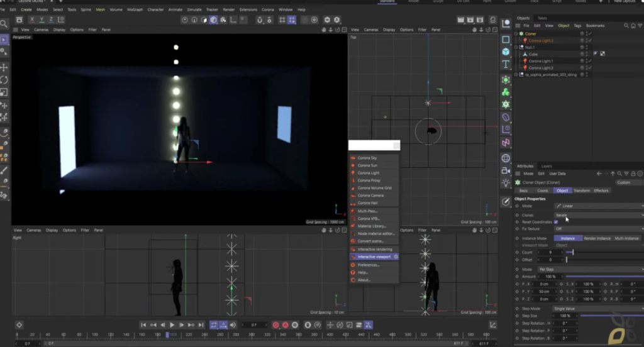Viewport: 644px width, 347px height.
Task: Click the Light object icon
Action: pyautogui.click(x=506, y=183)
